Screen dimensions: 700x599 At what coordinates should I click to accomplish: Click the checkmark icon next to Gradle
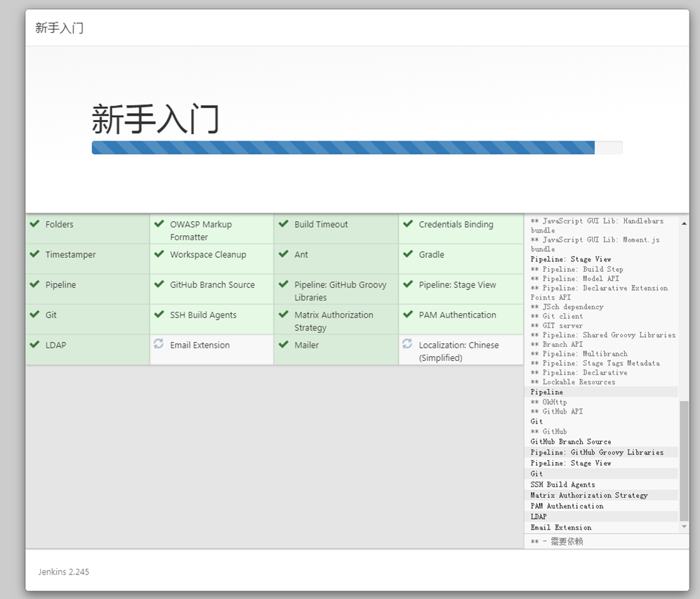coord(408,254)
